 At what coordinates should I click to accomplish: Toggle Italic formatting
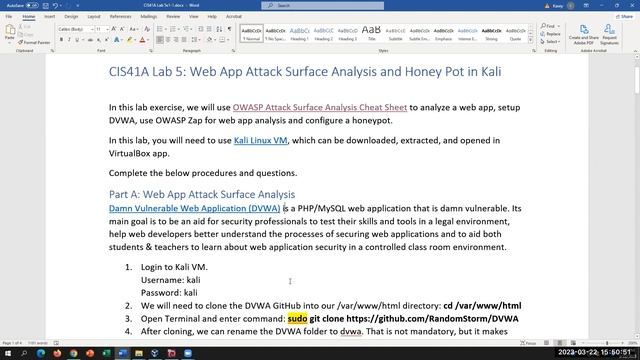69,40
